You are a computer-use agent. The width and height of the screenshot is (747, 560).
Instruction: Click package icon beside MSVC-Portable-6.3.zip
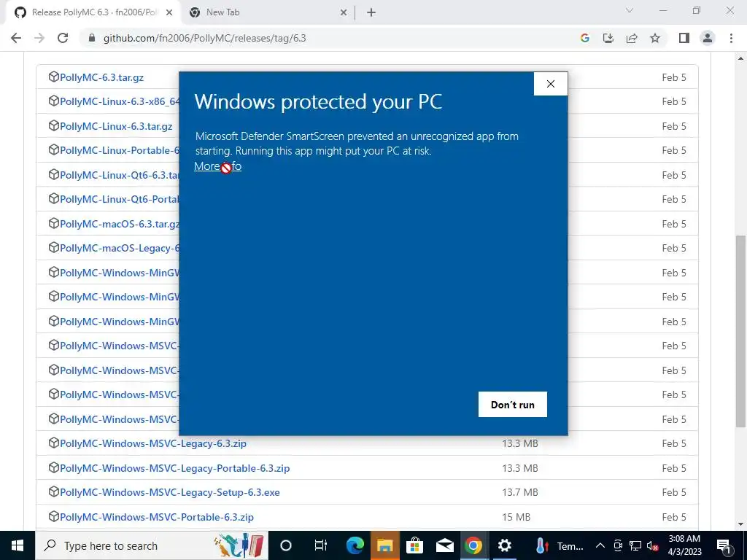(54, 516)
